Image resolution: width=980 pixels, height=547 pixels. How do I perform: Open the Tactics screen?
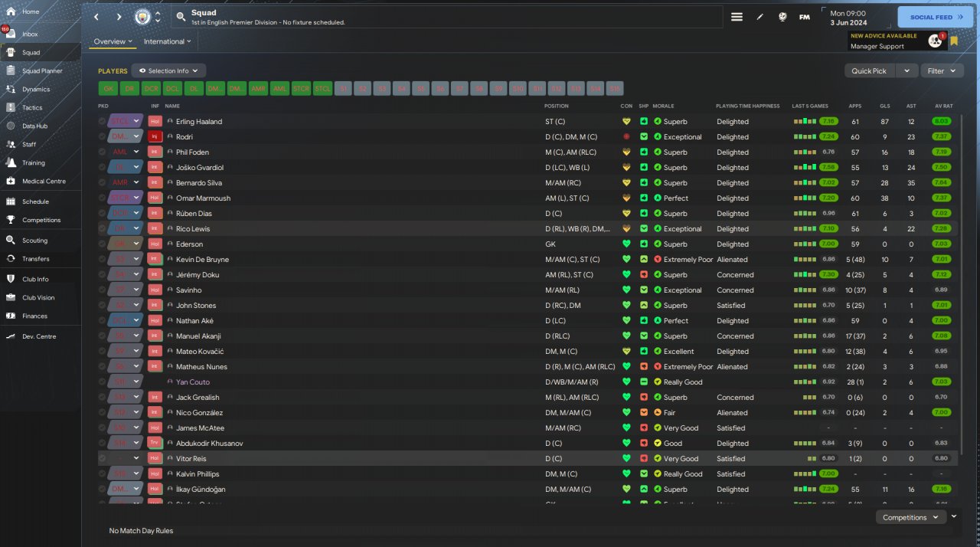pyautogui.click(x=32, y=107)
